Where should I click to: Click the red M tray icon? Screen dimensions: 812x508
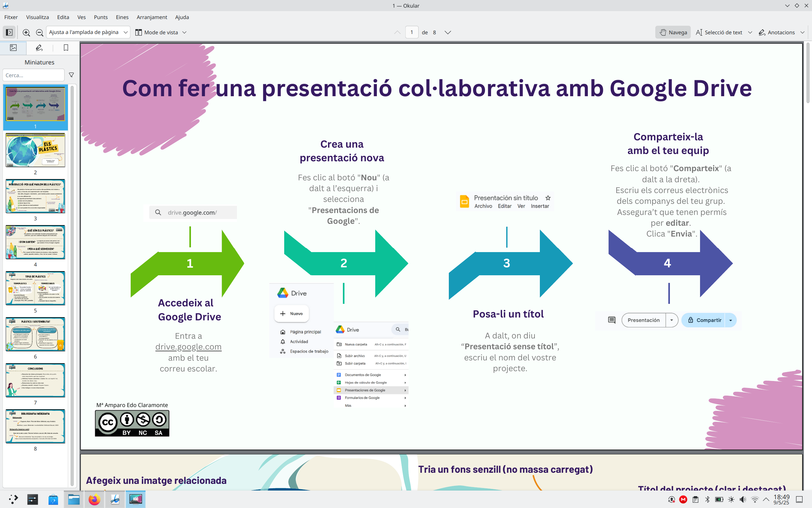click(x=683, y=500)
